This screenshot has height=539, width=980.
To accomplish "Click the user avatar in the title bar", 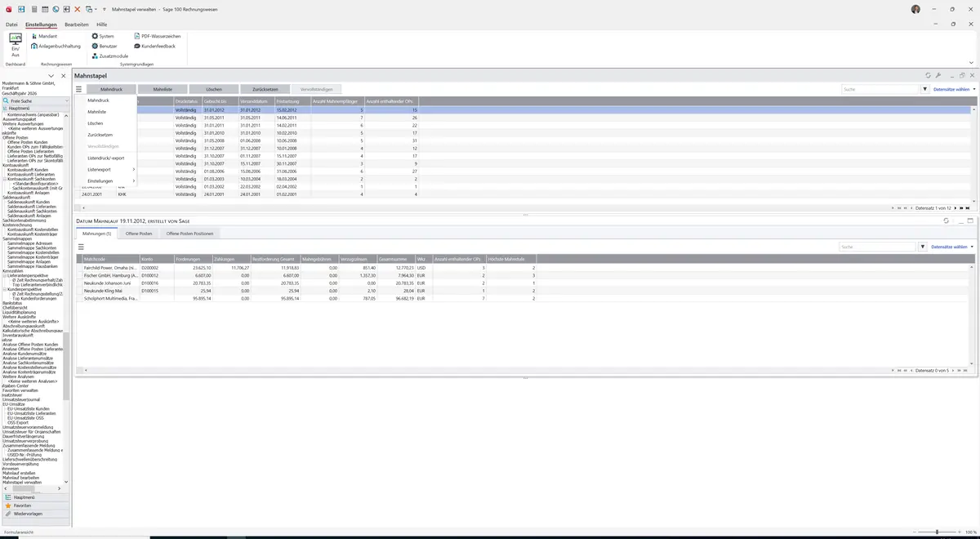I will point(915,9).
